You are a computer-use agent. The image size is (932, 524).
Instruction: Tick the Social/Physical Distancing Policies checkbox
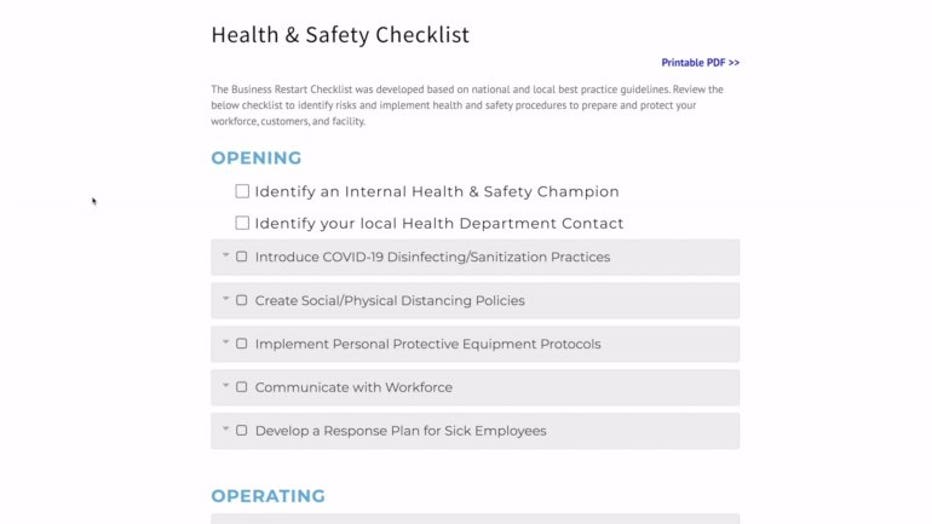pos(242,300)
